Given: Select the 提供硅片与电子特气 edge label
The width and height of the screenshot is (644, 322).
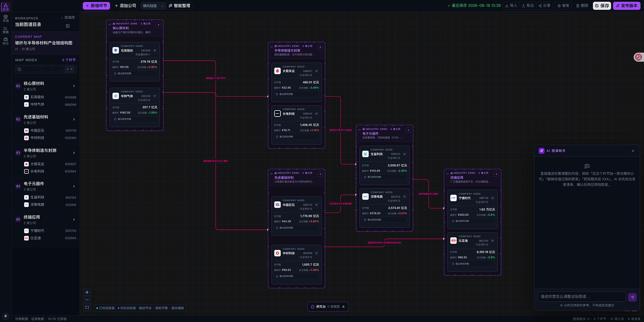Looking at the screenshot, I should (216, 78).
